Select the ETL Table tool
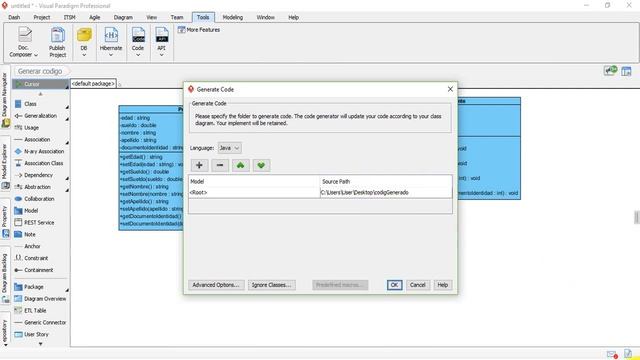 pos(35,311)
